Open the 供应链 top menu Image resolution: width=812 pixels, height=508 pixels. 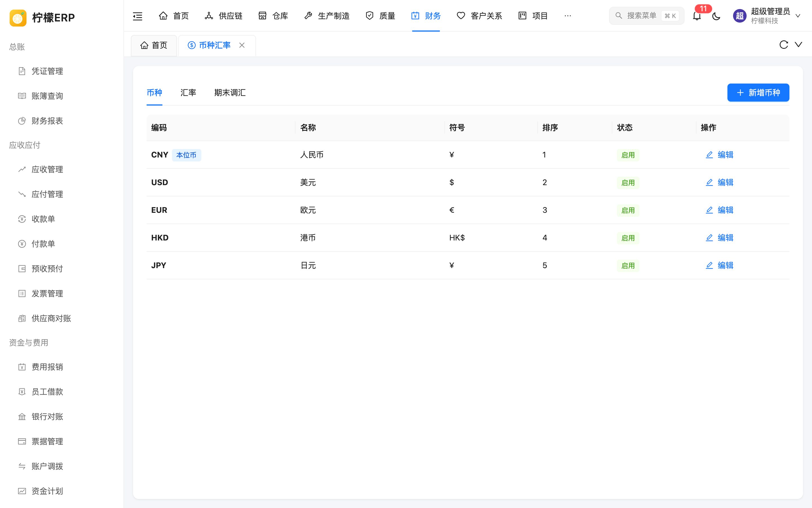pos(224,16)
